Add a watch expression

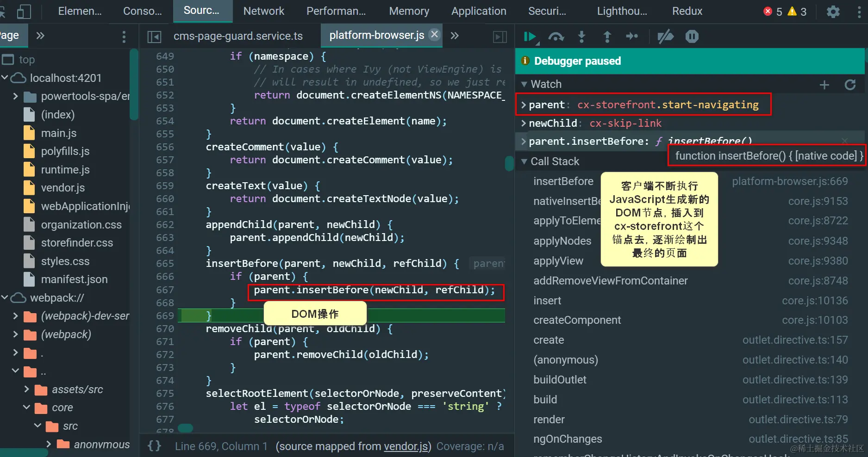pos(824,85)
